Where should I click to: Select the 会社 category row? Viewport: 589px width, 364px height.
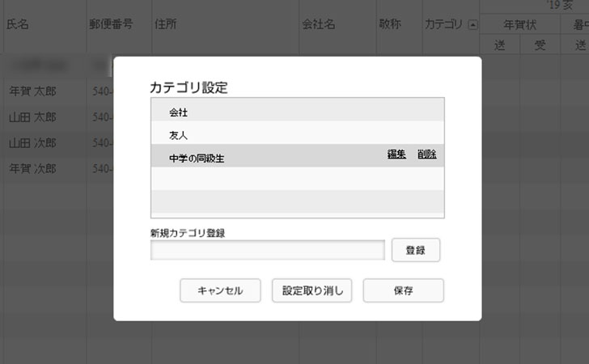click(297, 110)
